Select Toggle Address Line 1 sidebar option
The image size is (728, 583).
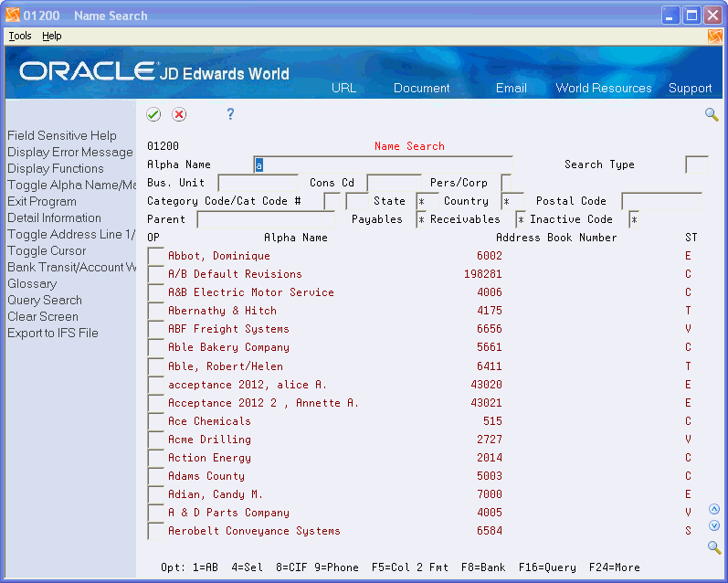[x=71, y=234]
